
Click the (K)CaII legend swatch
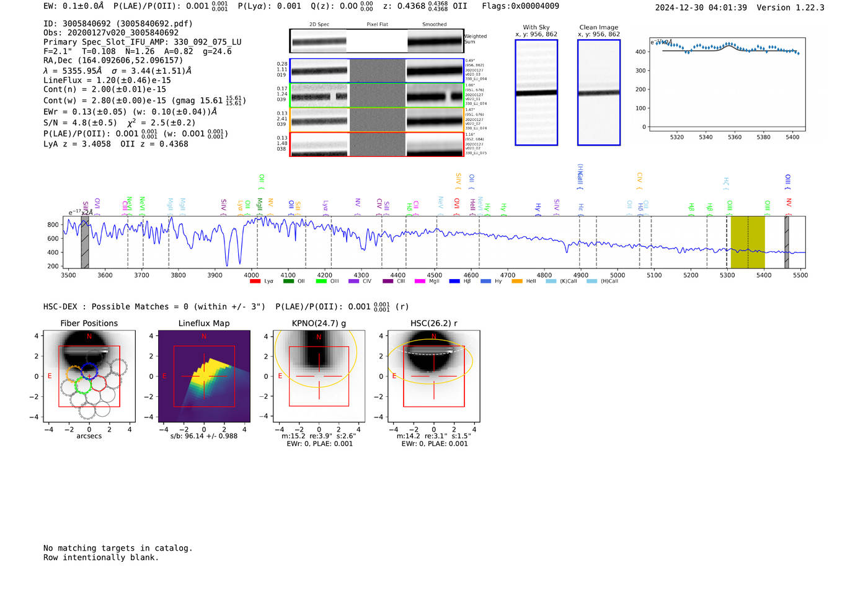(551, 281)
